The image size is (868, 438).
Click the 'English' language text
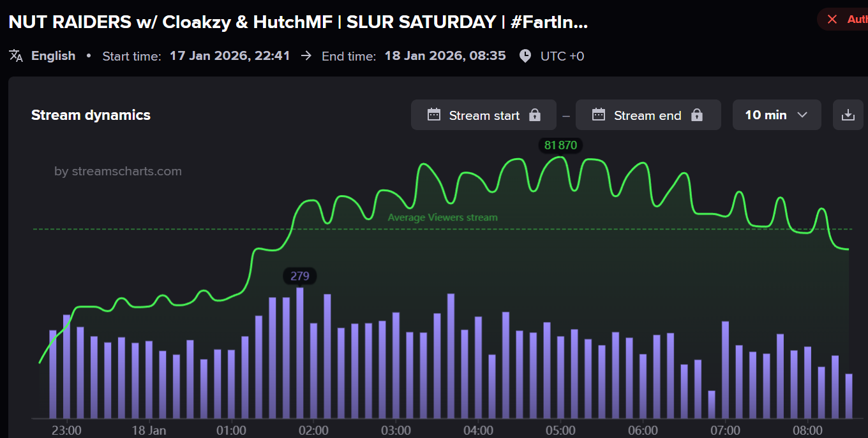pos(54,55)
